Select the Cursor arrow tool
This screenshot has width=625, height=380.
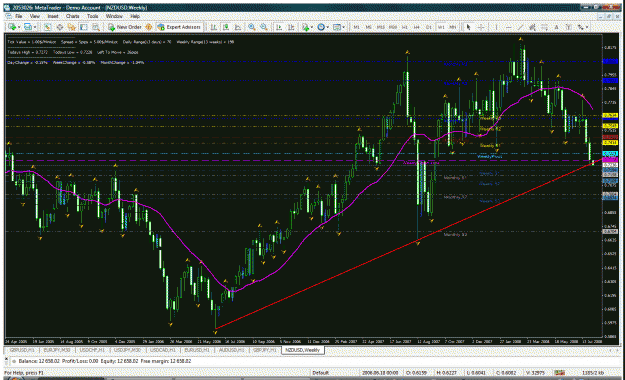pos(468,27)
